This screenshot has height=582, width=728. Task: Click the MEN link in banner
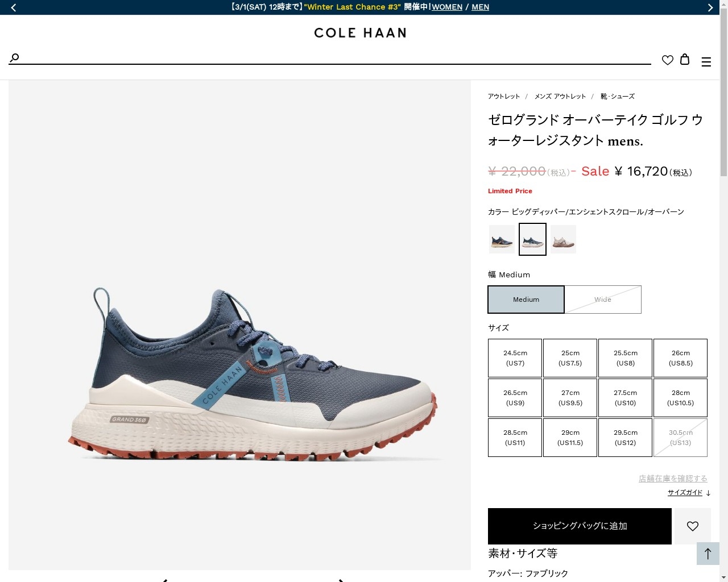pos(480,7)
